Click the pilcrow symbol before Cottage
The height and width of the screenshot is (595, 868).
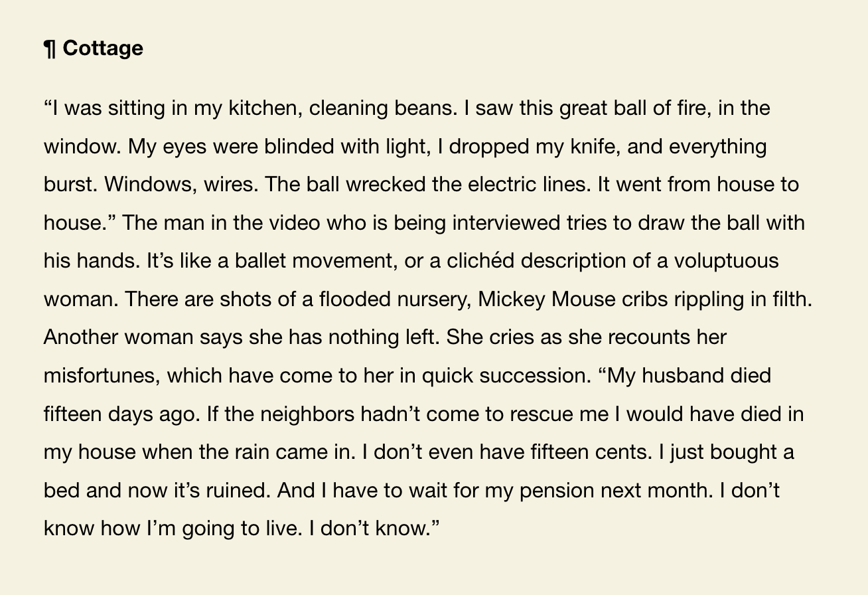(50, 48)
